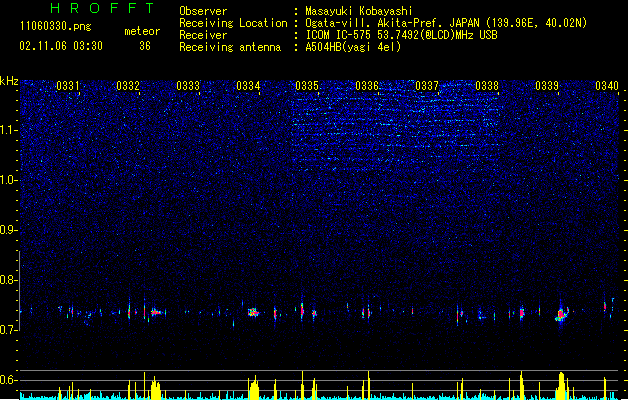Click the 0.9 kHz frequency label
Viewport: 629px width, 400px height.
tap(9, 230)
